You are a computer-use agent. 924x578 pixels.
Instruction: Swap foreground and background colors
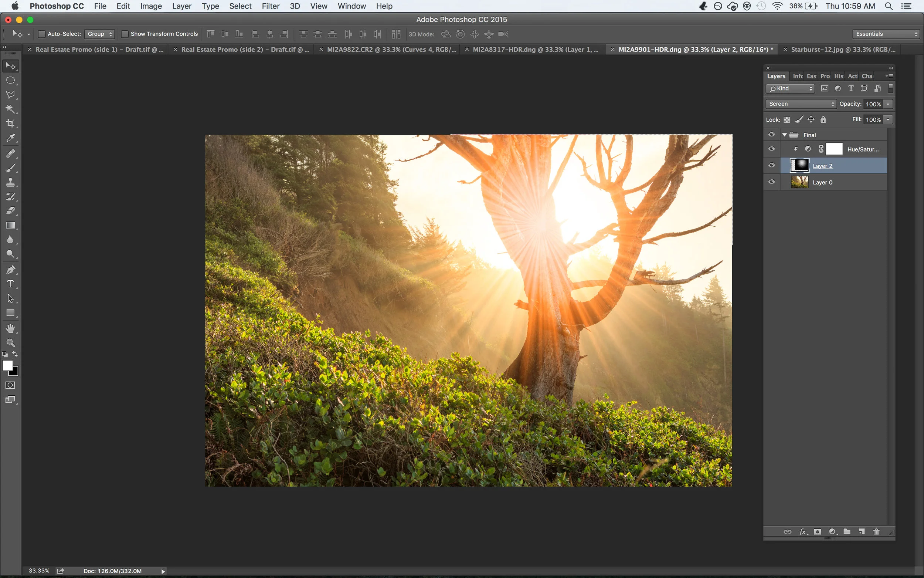click(15, 354)
